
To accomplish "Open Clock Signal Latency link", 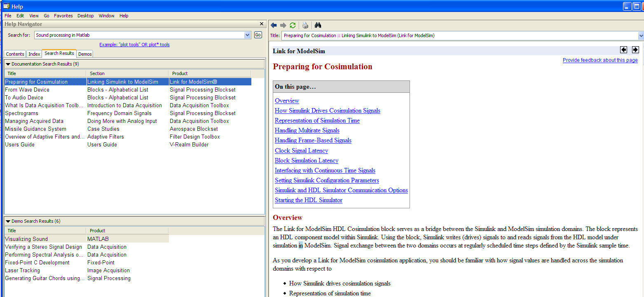I will (x=302, y=151).
